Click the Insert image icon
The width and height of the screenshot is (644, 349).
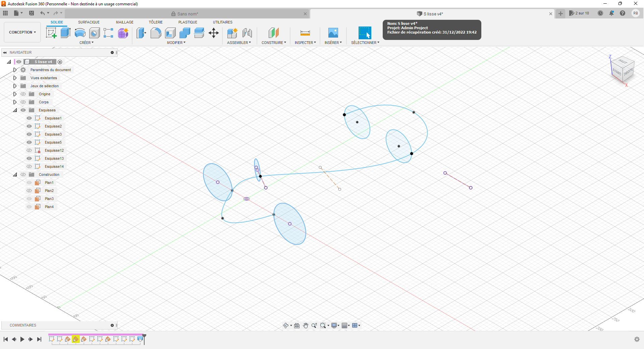333,33
